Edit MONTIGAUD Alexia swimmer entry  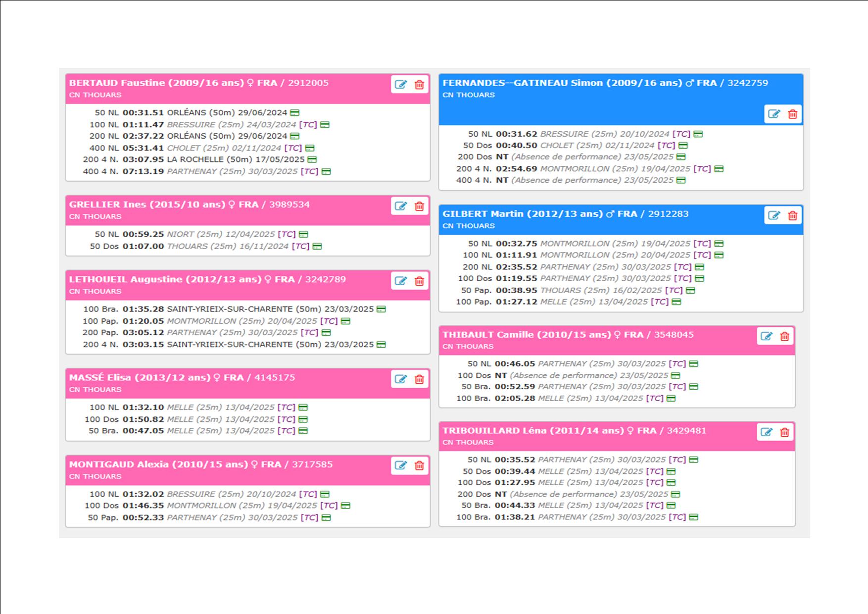click(x=401, y=465)
